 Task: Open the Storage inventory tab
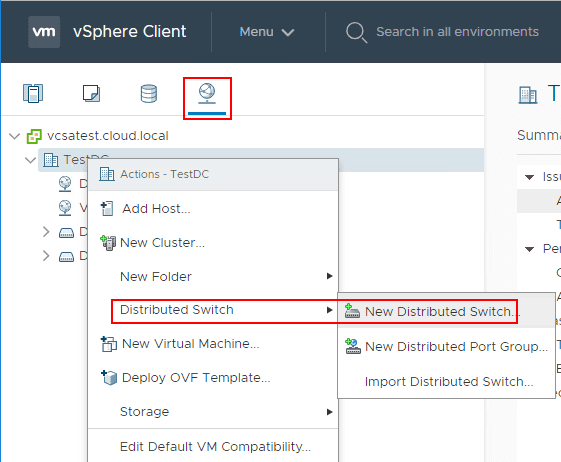tap(149, 93)
